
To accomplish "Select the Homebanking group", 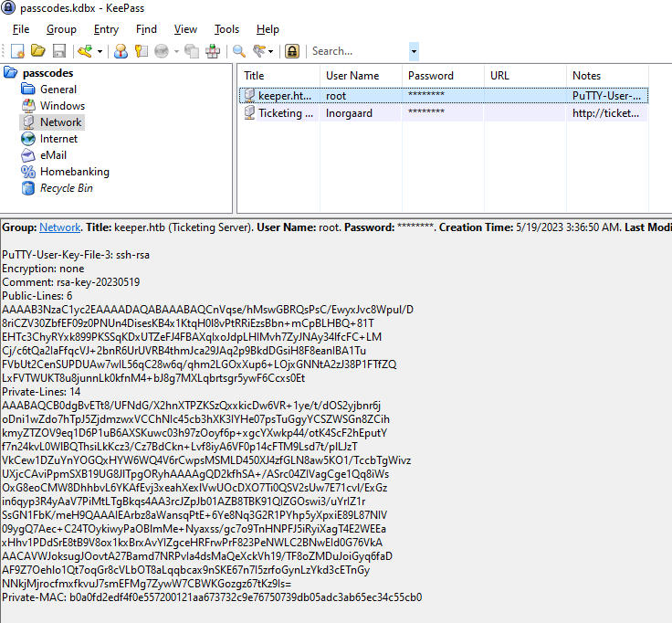I will [x=74, y=172].
